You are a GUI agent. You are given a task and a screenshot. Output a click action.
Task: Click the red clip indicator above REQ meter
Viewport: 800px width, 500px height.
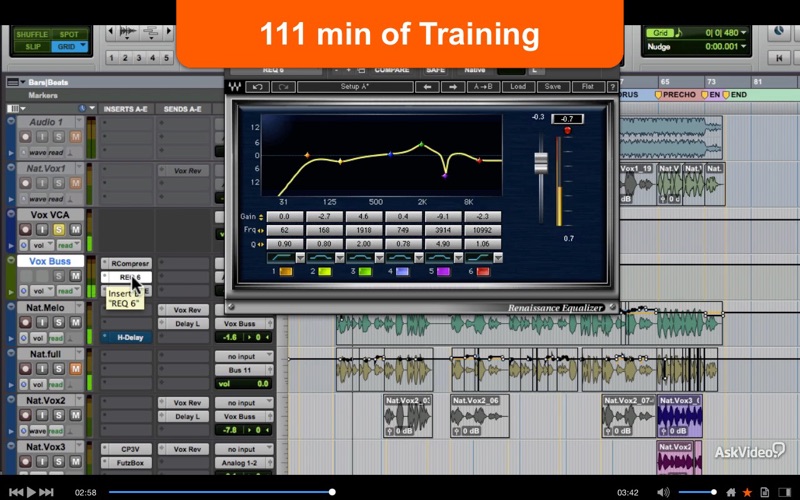567,131
